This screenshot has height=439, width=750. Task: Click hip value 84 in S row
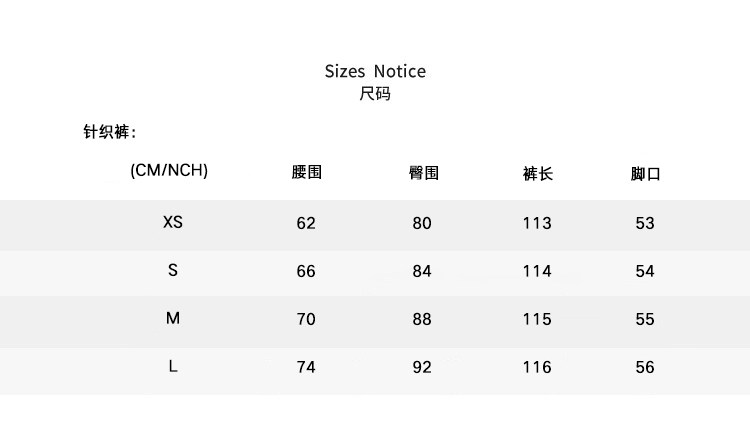pos(422,271)
